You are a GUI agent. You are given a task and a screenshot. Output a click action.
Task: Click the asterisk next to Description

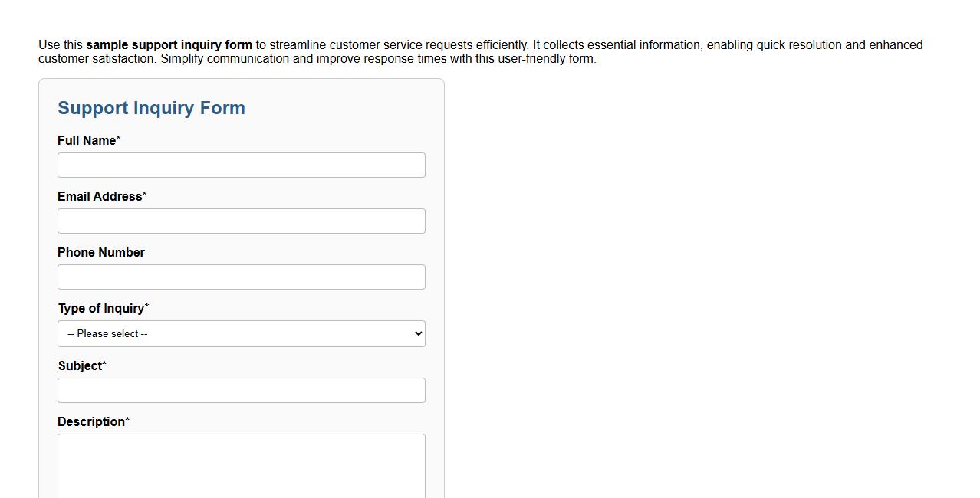click(x=127, y=418)
